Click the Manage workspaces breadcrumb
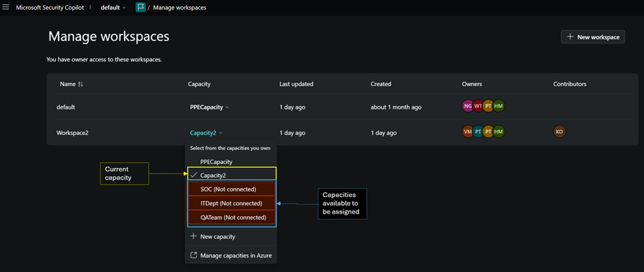The width and height of the screenshot is (644, 272). (x=180, y=8)
